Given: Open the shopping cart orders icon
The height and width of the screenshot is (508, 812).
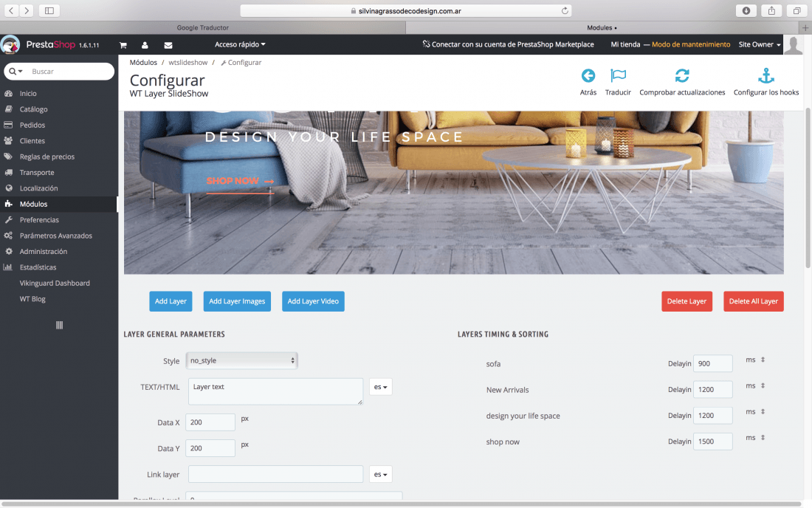Looking at the screenshot, I should (123, 45).
